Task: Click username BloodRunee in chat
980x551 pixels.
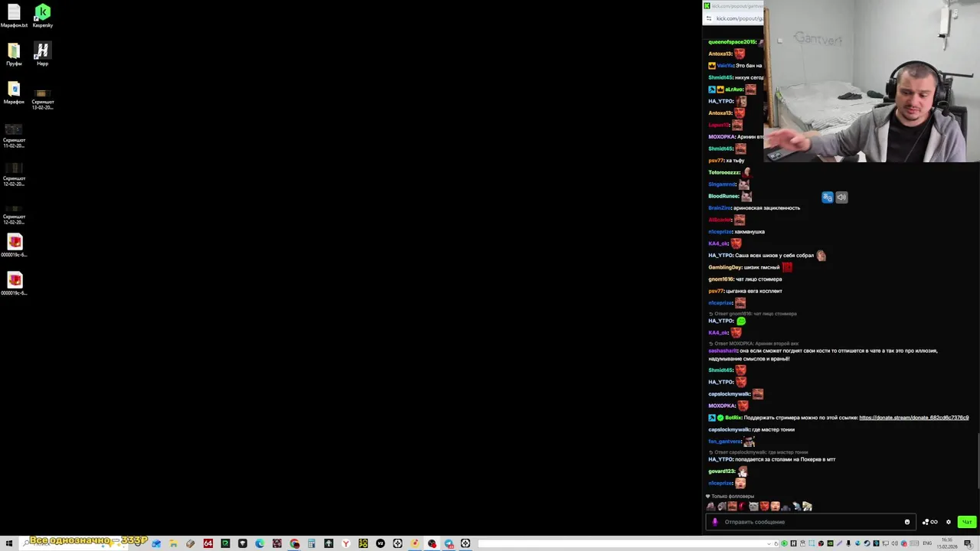Action: coord(724,196)
